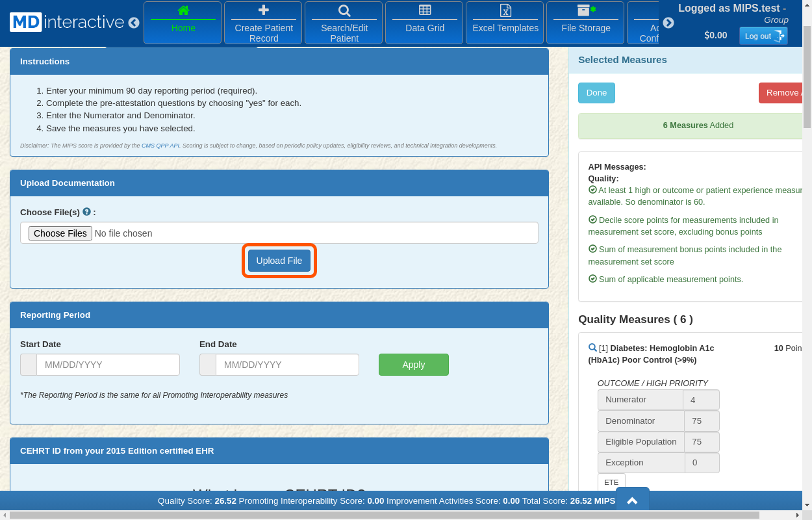This screenshot has height=520, width=812.
Task: Log out of the account
Action: [x=763, y=36]
